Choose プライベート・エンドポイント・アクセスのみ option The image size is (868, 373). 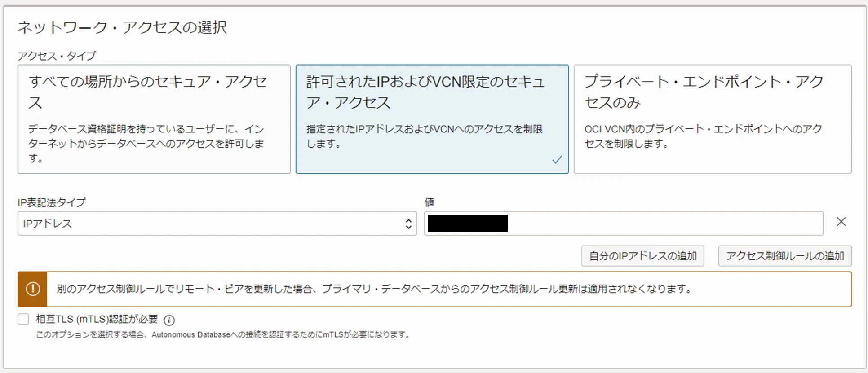[x=713, y=119]
